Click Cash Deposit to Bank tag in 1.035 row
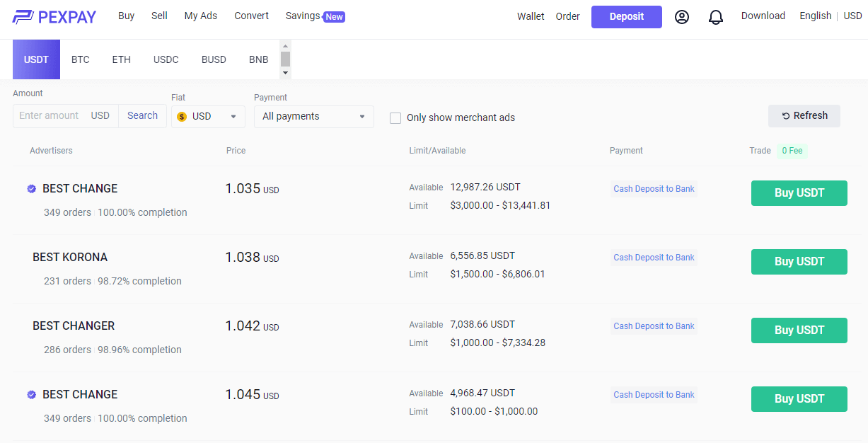 654,189
